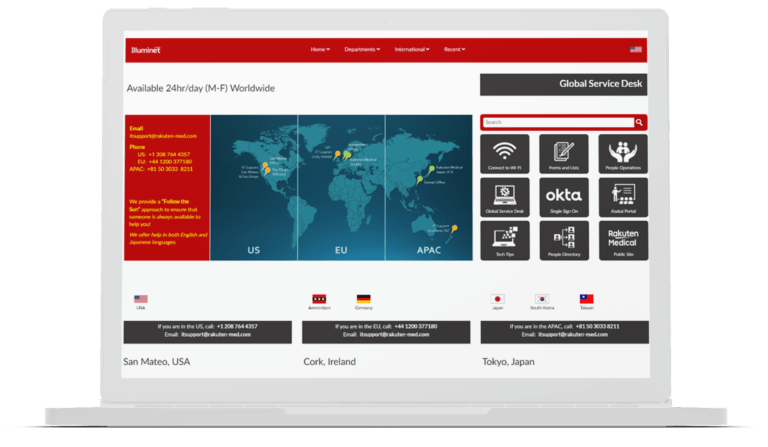Click the APAC phone number in red panel
Screen dimensions: 768x447
point(170,169)
